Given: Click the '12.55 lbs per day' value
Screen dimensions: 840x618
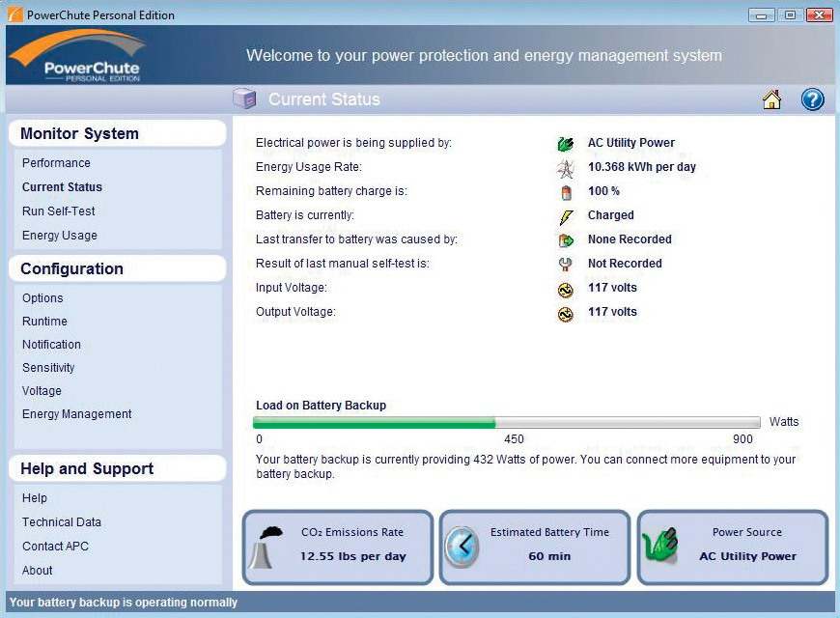Looking at the screenshot, I should [x=353, y=556].
